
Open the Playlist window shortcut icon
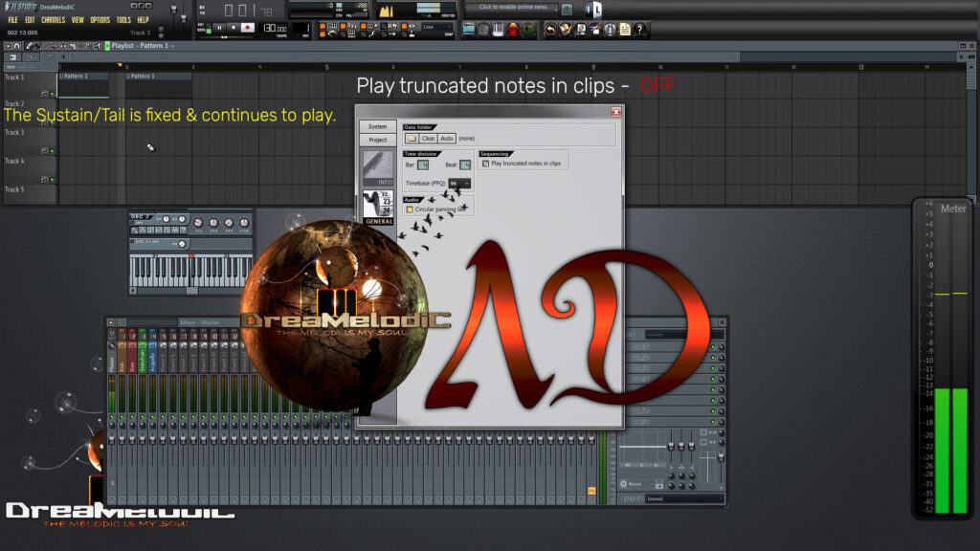[469, 30]
